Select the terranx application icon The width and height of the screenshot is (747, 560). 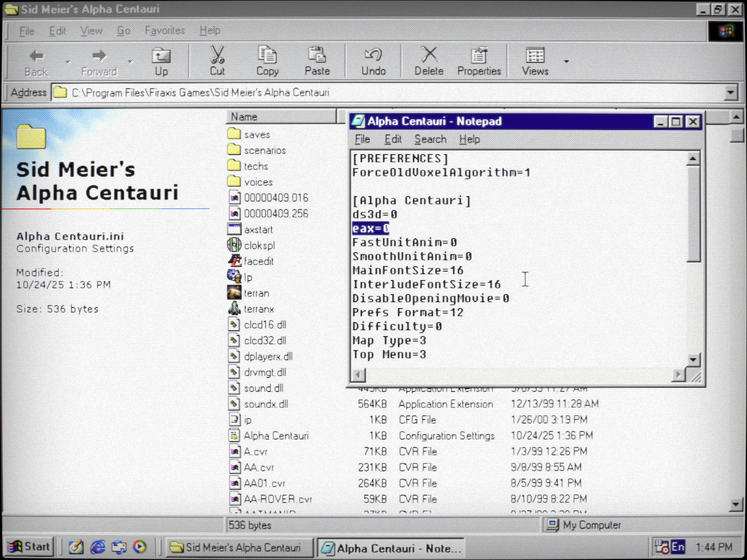234,309
